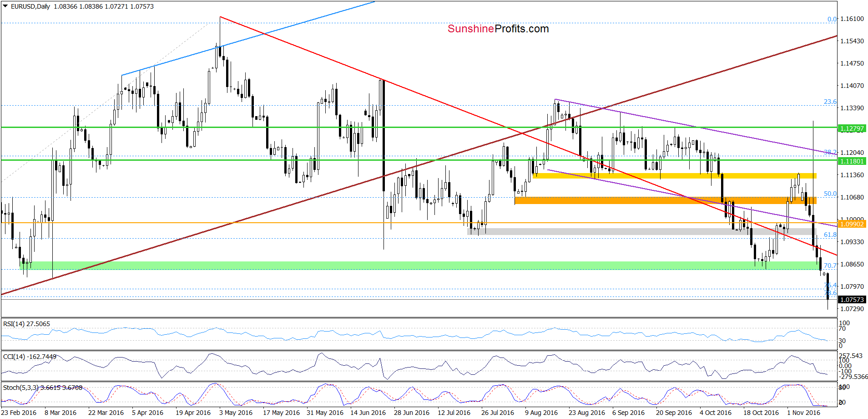The image size is (868, 419).
Task: Click the 1.11360 price axis value
Action: coord(852,175)
